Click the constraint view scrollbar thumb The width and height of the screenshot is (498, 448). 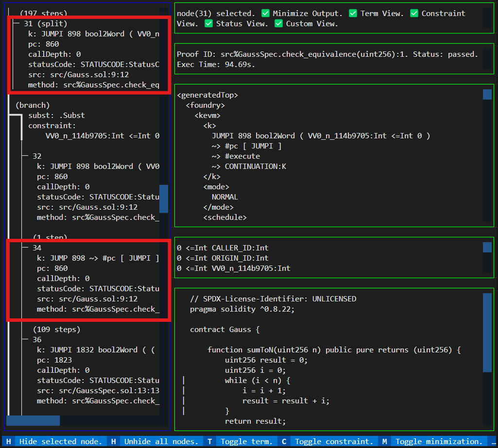487,247
